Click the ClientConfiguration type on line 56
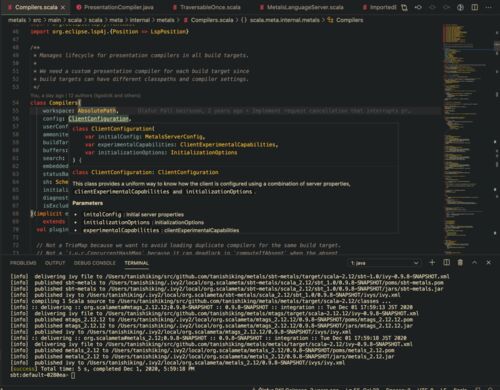This screenshot has width=500, height=390. pyautogui.click(x=99, y=119)
